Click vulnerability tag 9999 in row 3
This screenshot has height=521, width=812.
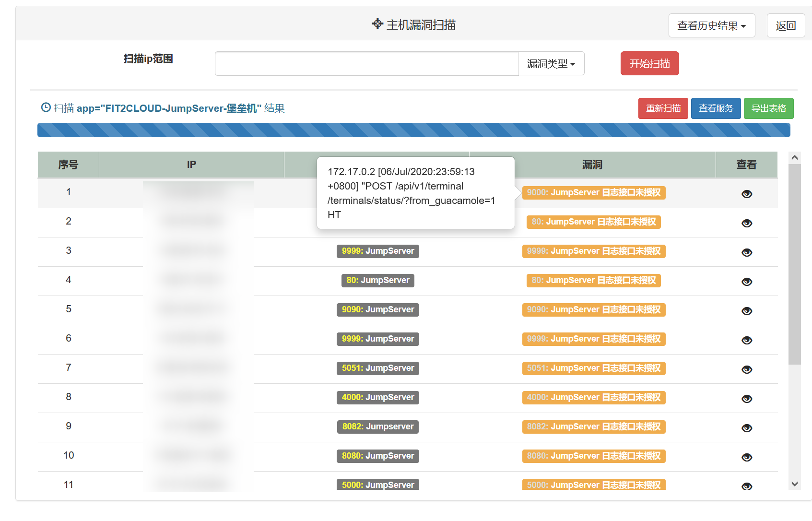coord(594,251)
